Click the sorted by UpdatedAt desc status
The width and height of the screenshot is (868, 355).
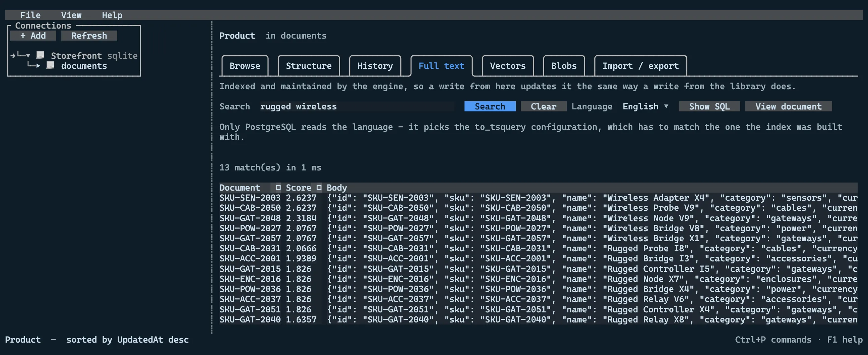(x=127, y=340)
